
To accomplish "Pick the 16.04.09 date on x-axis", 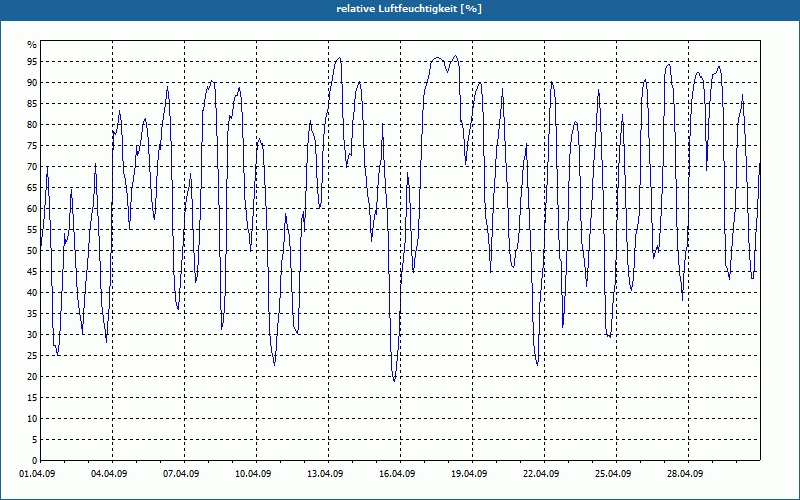I will pyautogui.click(x=397, y=473).
